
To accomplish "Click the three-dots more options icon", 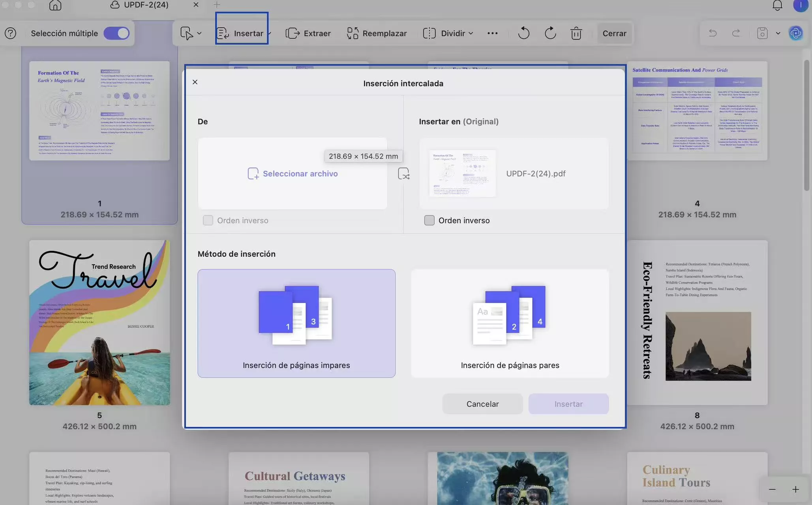I will 492,33.
